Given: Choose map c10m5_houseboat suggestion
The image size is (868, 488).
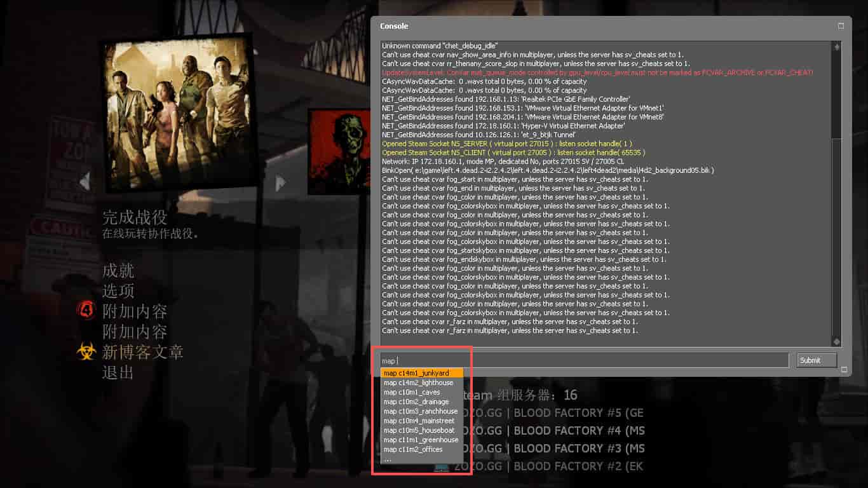Looking at the screenshot, I should point(422,430).
